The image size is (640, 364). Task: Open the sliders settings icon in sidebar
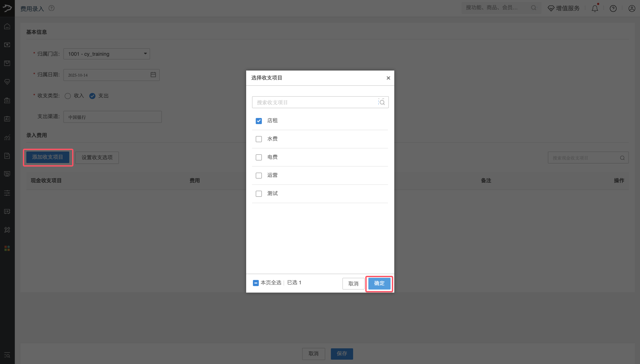[x=7, y=193]
